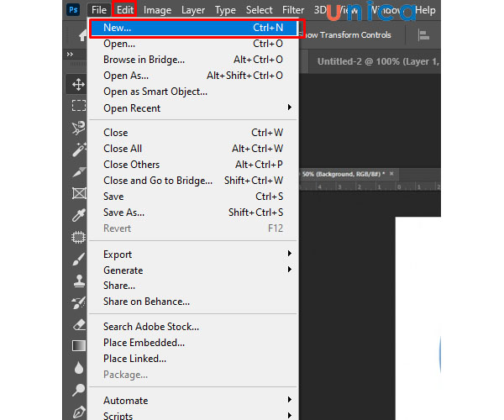Select the Magic Wand tool

click(78, 150)
